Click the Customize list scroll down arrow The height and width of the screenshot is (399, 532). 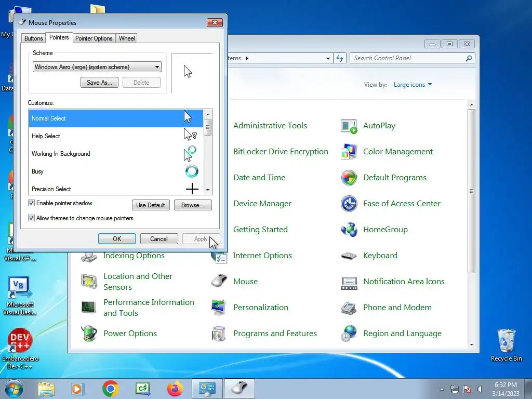tap(208, 190)
